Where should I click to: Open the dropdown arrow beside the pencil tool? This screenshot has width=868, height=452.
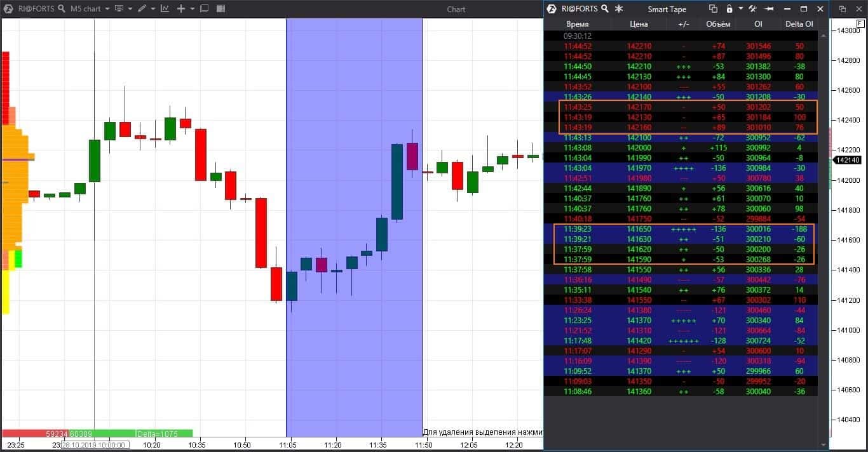tap(153, 9)
